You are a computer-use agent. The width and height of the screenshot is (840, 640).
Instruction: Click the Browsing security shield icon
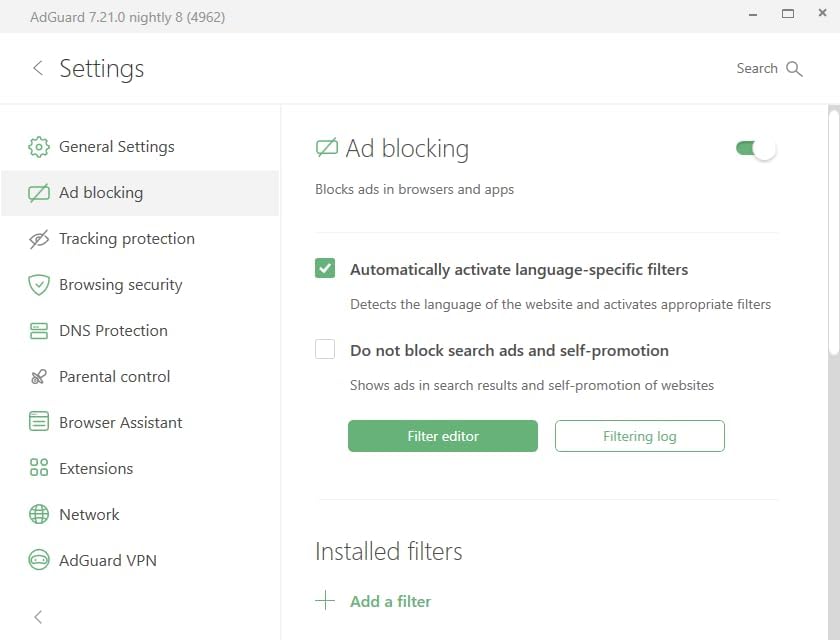tap(39, 285)
